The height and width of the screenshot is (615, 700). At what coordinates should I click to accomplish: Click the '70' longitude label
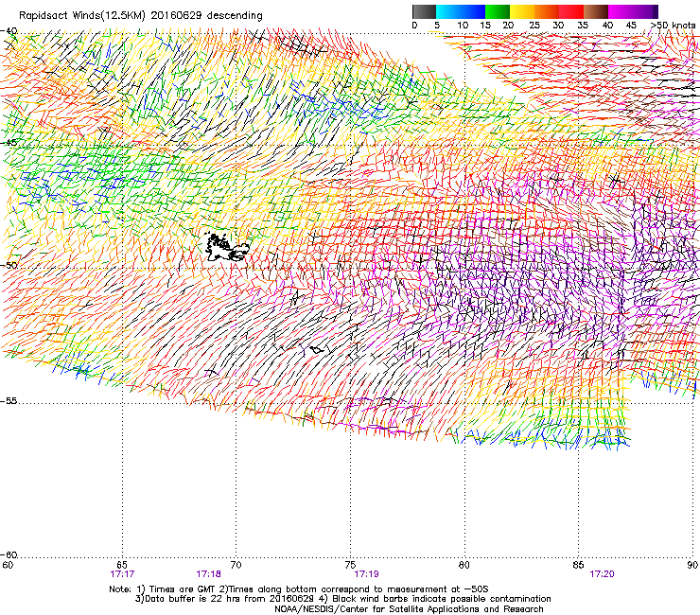[x=236, y=565]
